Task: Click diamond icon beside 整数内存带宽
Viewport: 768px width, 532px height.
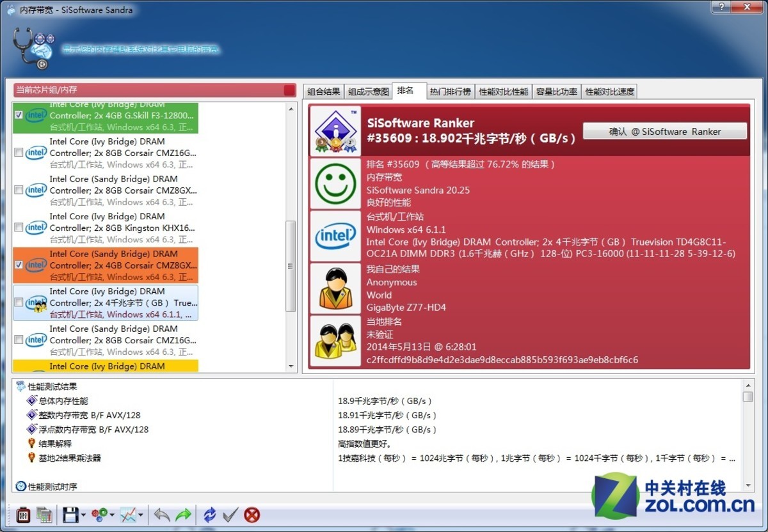Action: pyautogui.click(x=32, y=415)
